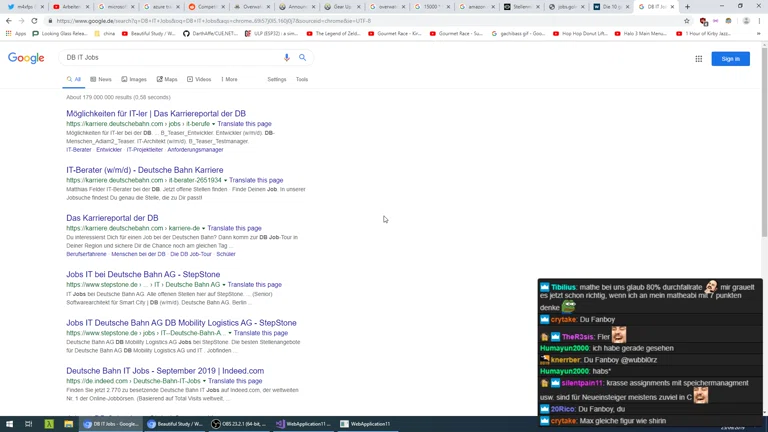The image size is (768, 432).
Task: Open the Tools search options
Action: [x=301, y=79]
